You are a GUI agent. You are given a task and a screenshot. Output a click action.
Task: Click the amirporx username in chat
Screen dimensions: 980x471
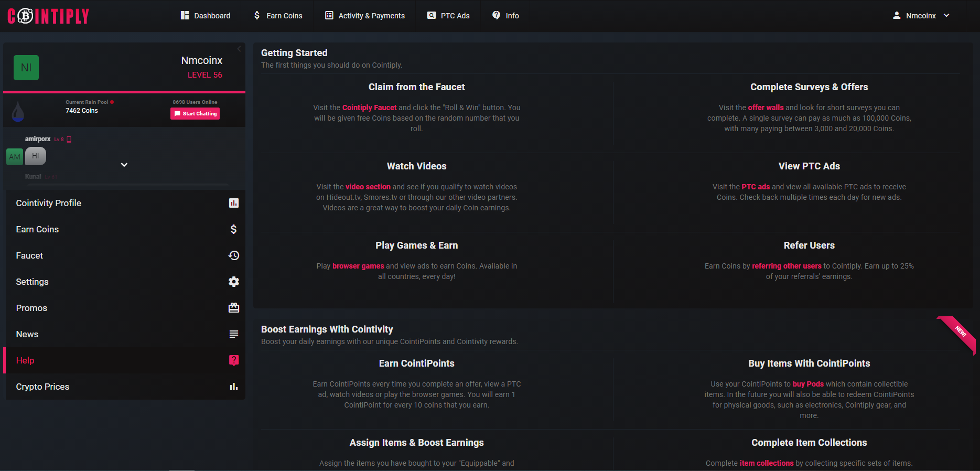[38, 139]
